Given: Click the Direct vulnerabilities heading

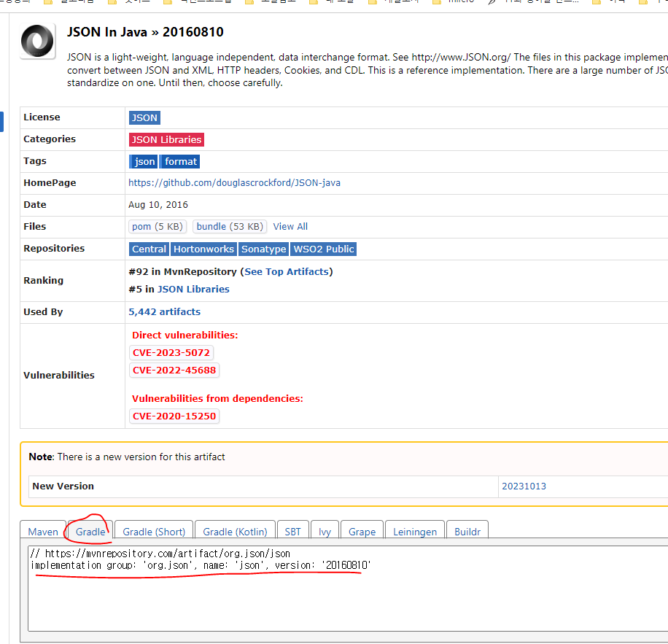Looking at the screenshot, I should click(185, 335).
